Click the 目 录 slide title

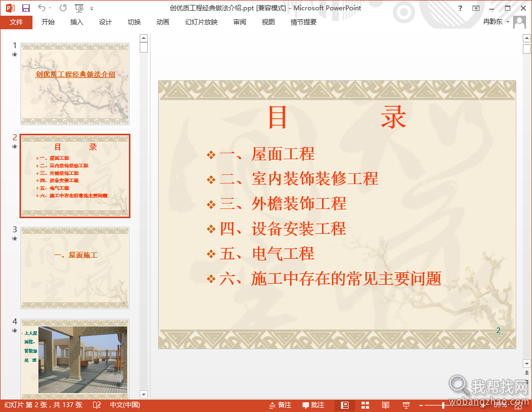[337, 117]
